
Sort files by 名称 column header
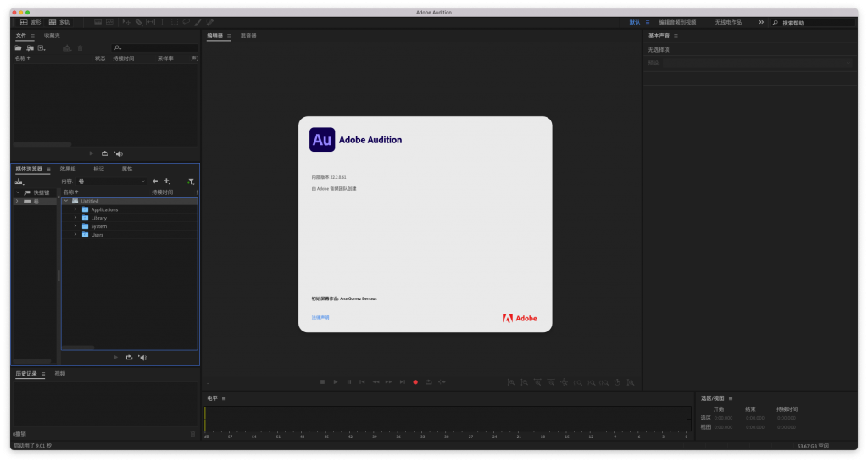coord(22,58)
